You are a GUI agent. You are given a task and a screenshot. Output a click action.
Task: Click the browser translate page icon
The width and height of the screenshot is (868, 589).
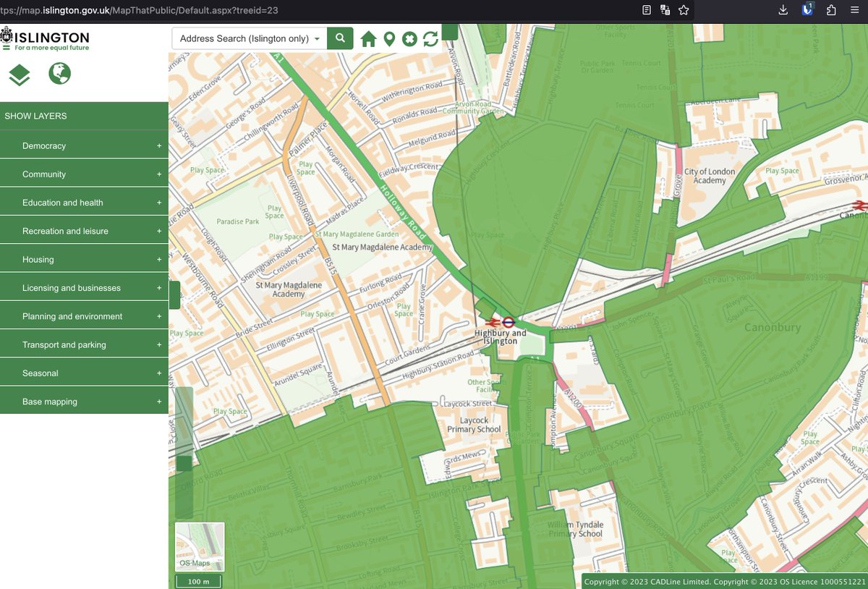tap(665, 10)
